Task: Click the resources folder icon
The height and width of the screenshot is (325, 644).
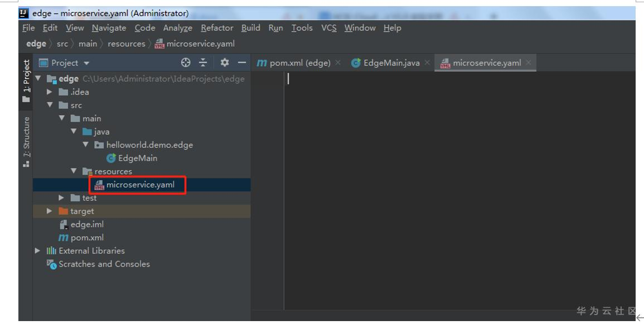Action: pyautogui.click(x=87, y=171)
